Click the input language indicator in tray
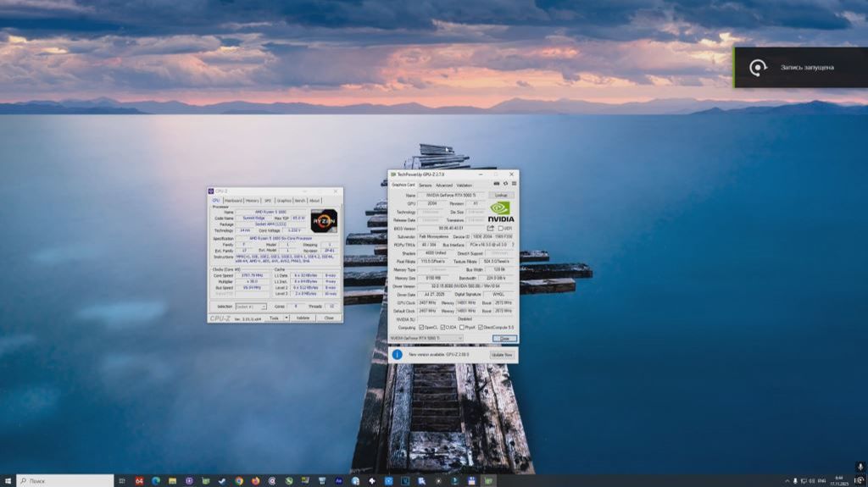Screen dimensions: 868x487 click(x=822, y=481)
